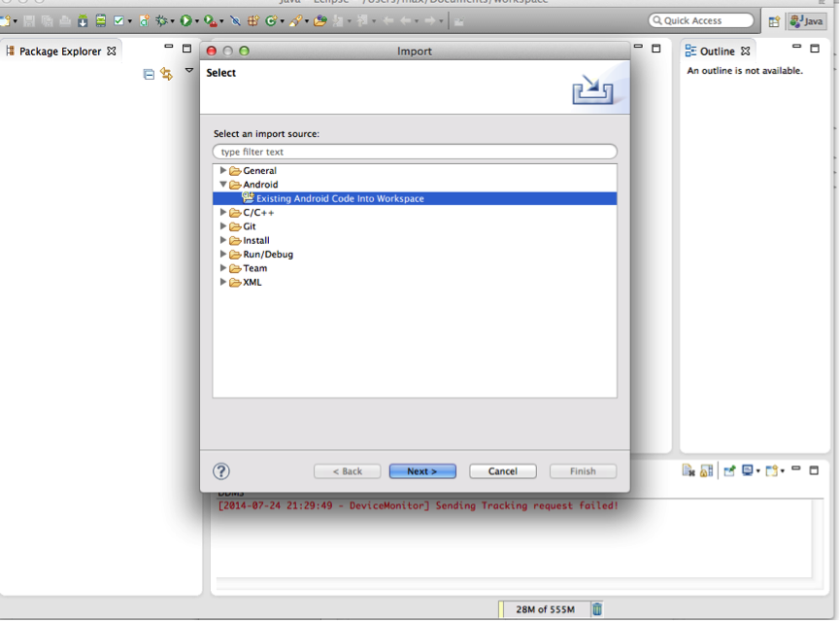Toggle Scroll Lock in the console

tap(707, 470)
